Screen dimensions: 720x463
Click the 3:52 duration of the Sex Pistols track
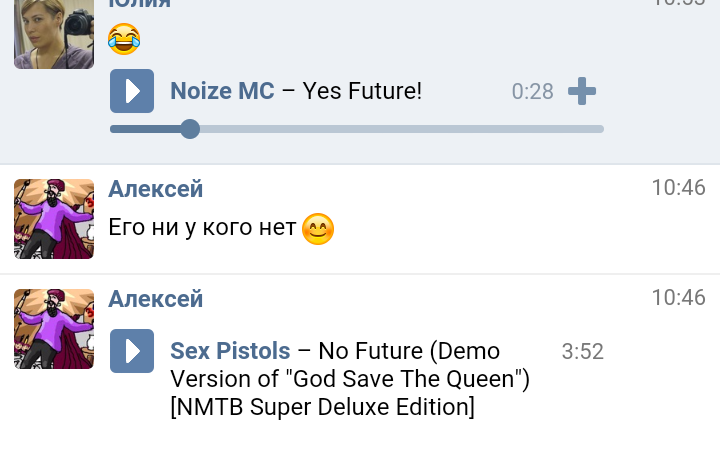(x=582, y=352)
